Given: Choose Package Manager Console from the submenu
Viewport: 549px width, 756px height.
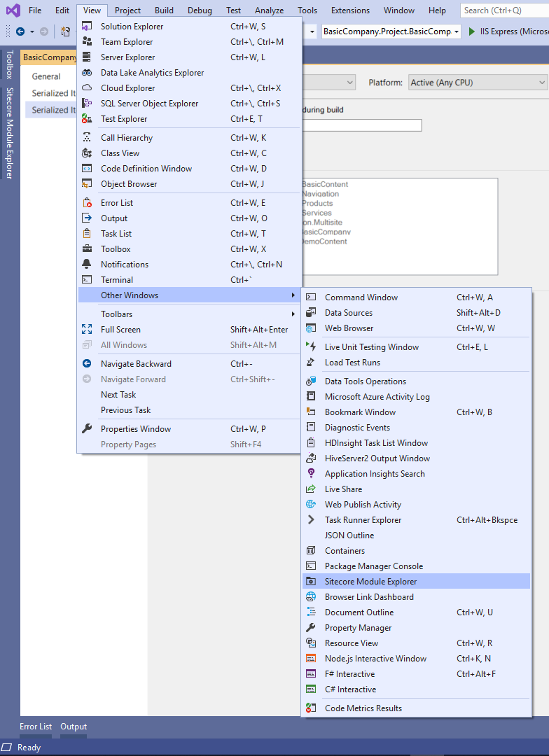Looking at the screenshot, I should click(x=417, y=566).
